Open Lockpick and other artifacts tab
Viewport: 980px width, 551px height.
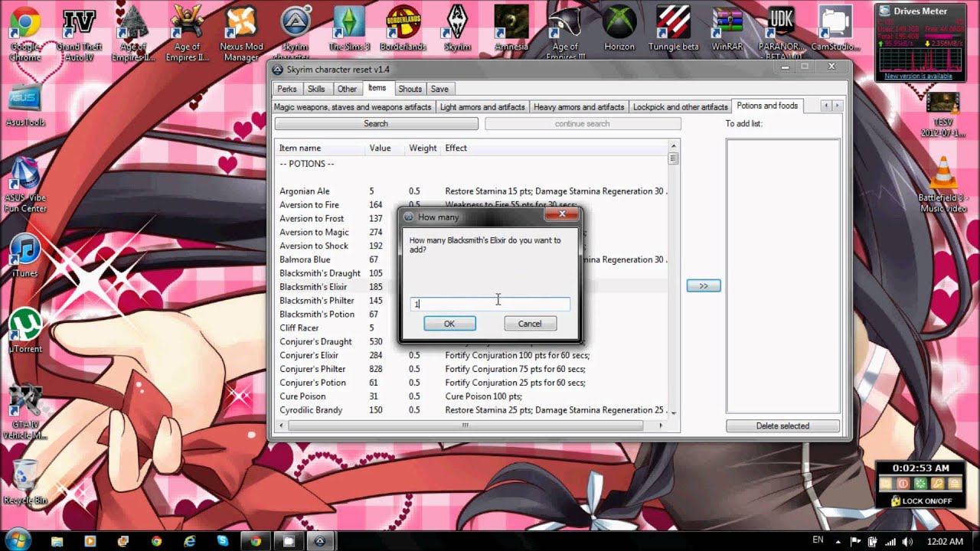pyautogui.click(x=680, y=107)
